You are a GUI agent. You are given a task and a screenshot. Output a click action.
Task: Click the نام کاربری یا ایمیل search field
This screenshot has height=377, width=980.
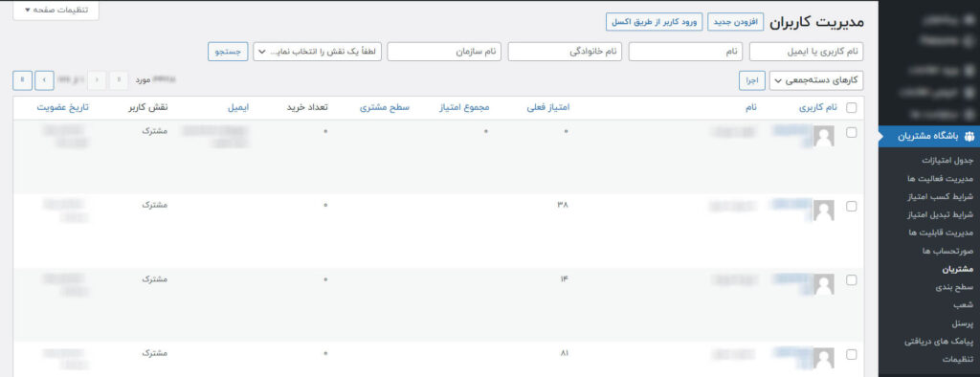coord(806,52)
